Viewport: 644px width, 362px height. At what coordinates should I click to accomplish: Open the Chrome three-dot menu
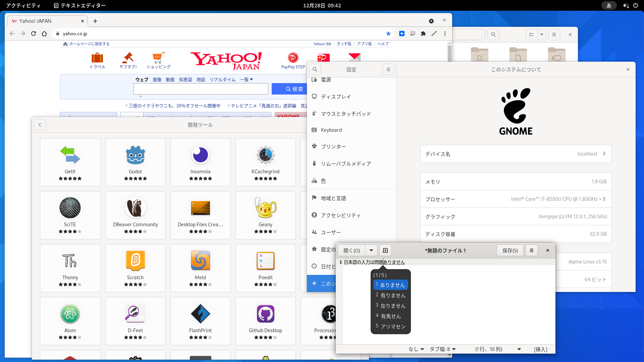coord(445,34)
